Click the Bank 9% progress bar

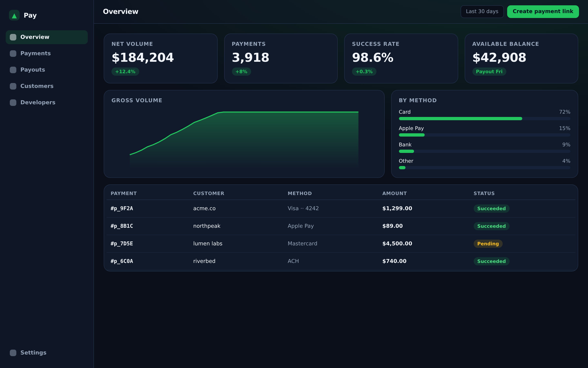pyautogui.click(x=484, y=151)
